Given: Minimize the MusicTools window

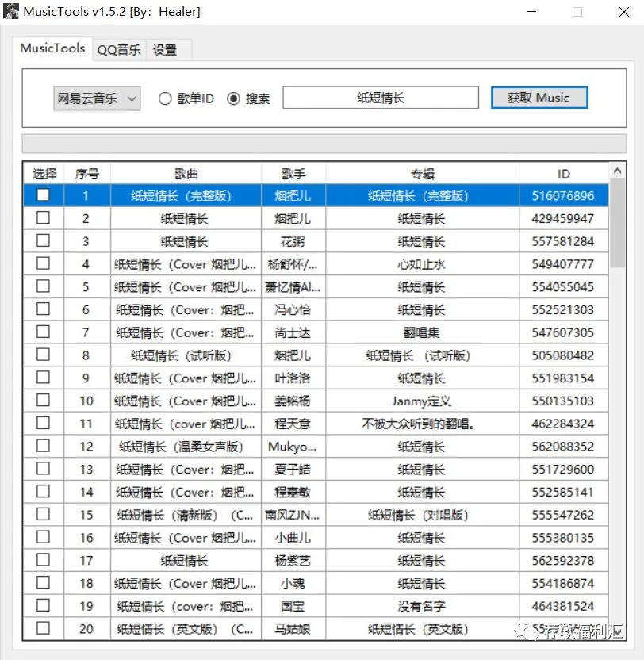Looking at the screenshot, I should (531, 12).
